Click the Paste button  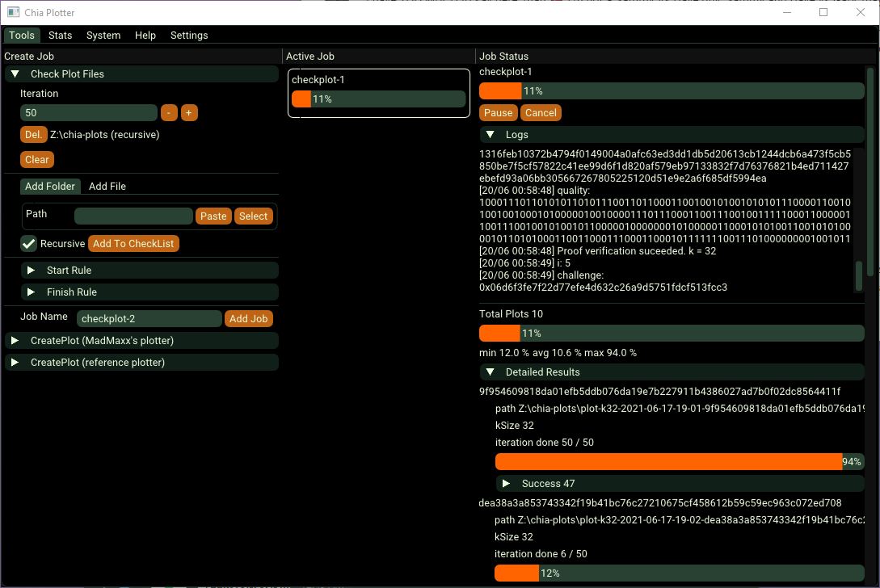click(x=213, y=216)
